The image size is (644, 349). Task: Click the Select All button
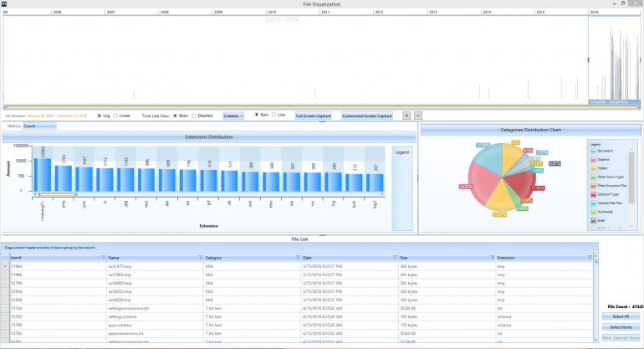coord(621,316)
